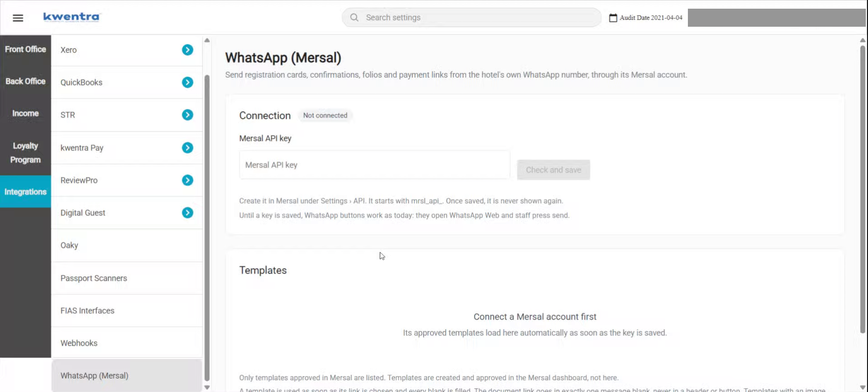
Task: Click the Not connected status badge
Action: (325, 115)
